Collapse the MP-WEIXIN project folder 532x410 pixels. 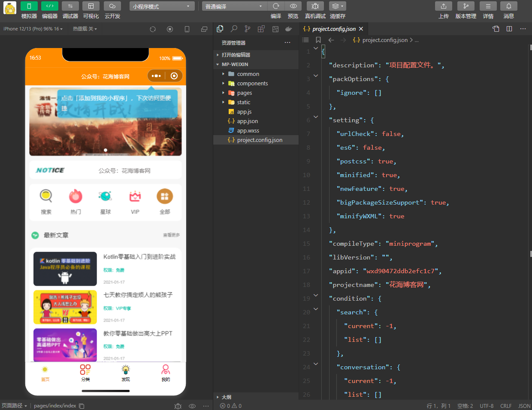tap(256, 64)
